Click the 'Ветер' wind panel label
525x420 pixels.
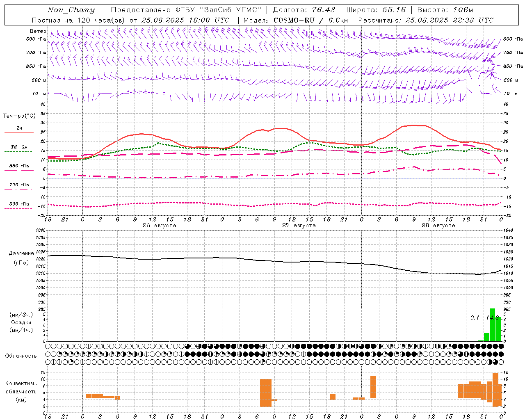[x=38, y=31]
